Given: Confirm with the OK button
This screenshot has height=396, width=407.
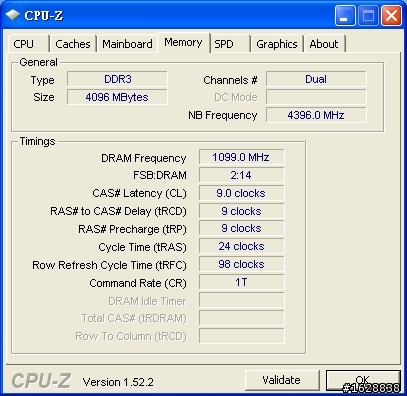Looking at the screenshot, I should coord(363,380).
